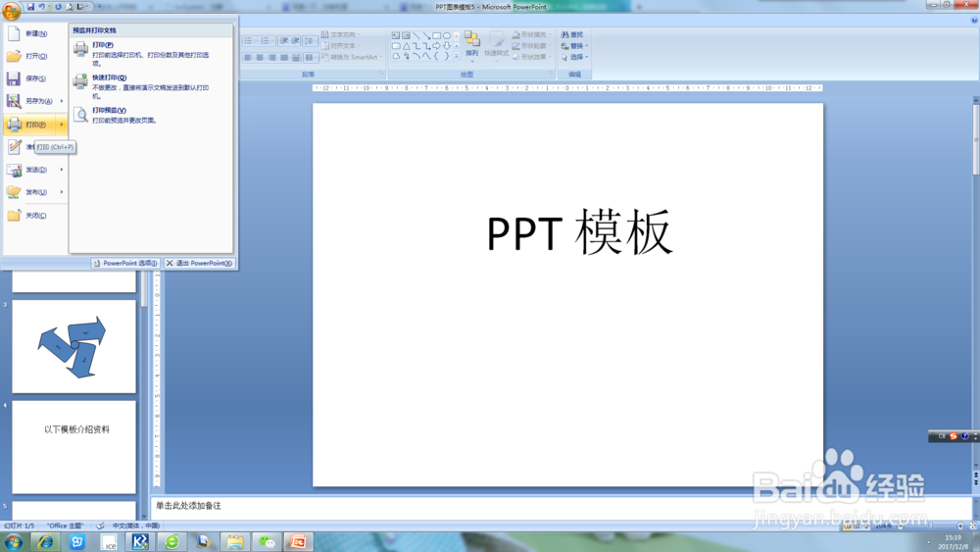Click the notes field 单击此处添加备注
Viewport: 980px width, 552px height.
562,506
